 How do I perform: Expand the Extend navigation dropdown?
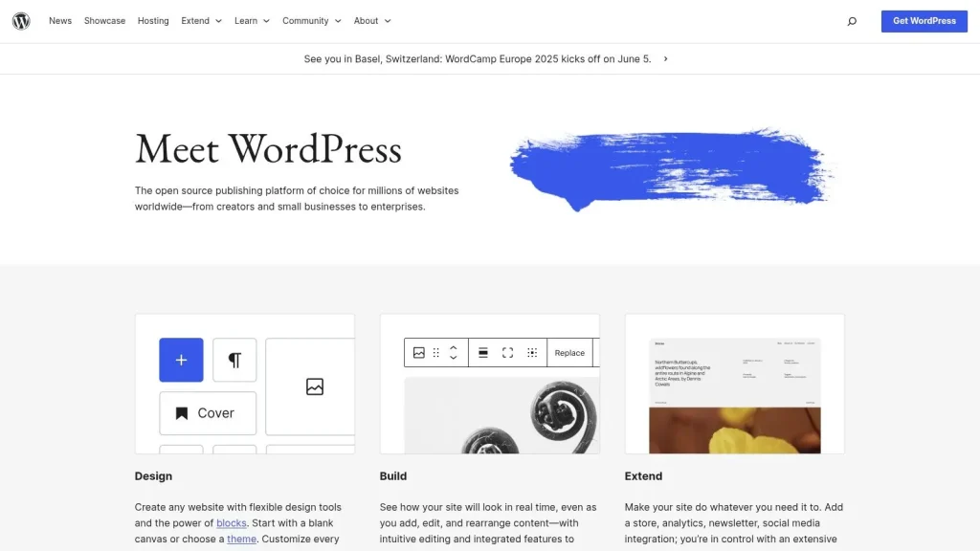pyautogui.click(x=200, y=20)
